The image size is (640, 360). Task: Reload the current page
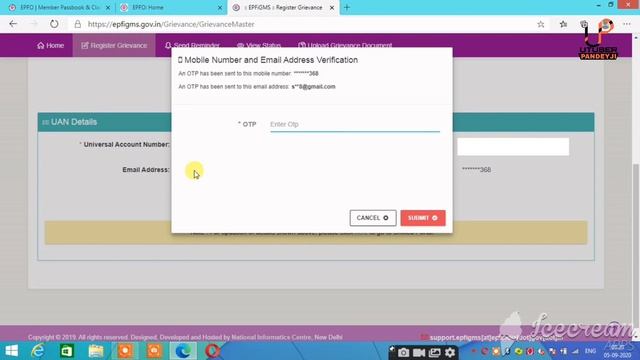coord(54,24)
